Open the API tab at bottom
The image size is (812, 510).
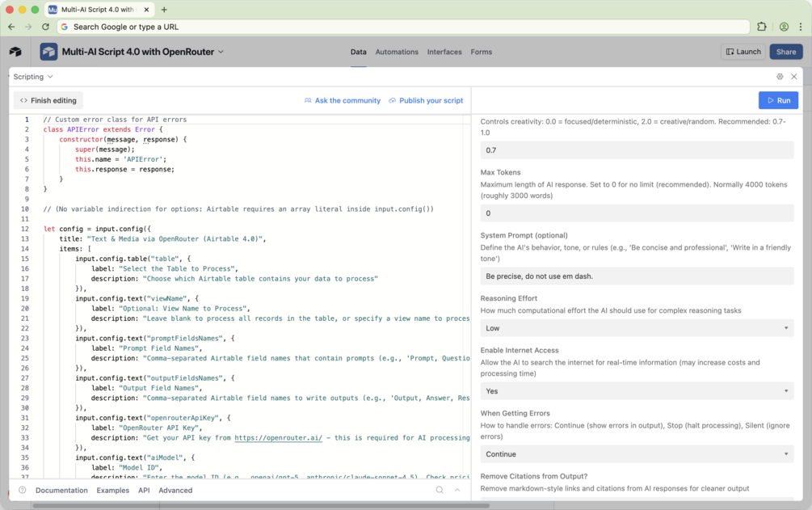pyautogui.click(x=144, y=491)
